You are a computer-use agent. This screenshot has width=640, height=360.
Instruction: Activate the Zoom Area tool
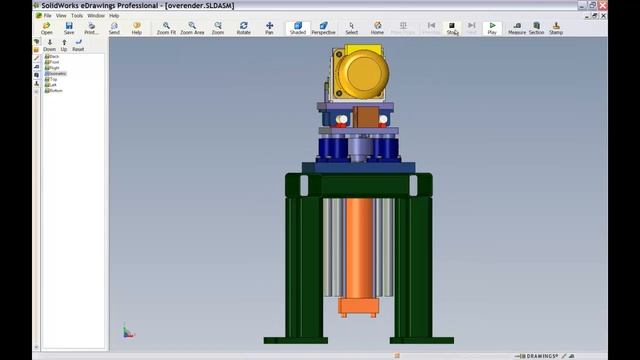pos(192,28)
